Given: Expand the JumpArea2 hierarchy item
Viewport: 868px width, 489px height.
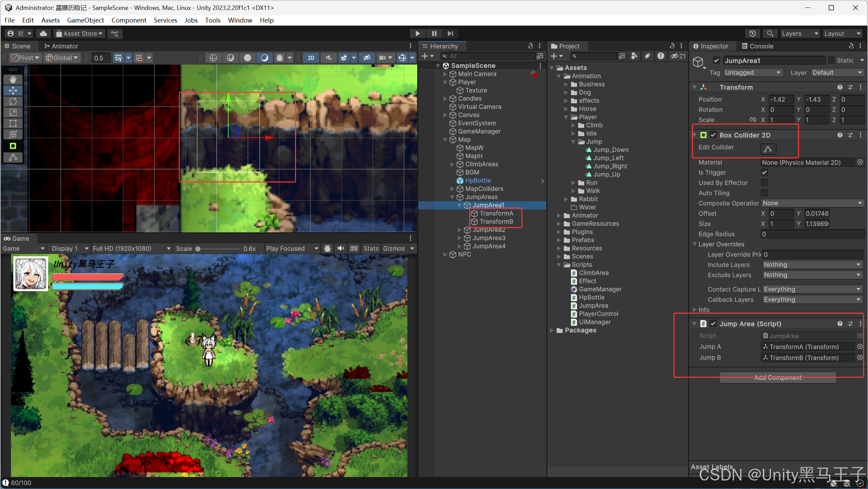Looking at the screenshot, I should 459,230.
